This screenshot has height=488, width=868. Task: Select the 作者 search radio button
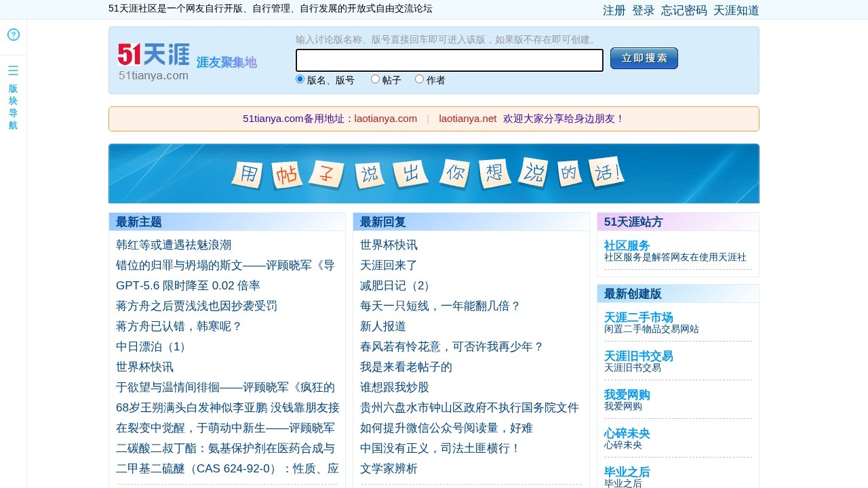[x=419, y=79]
